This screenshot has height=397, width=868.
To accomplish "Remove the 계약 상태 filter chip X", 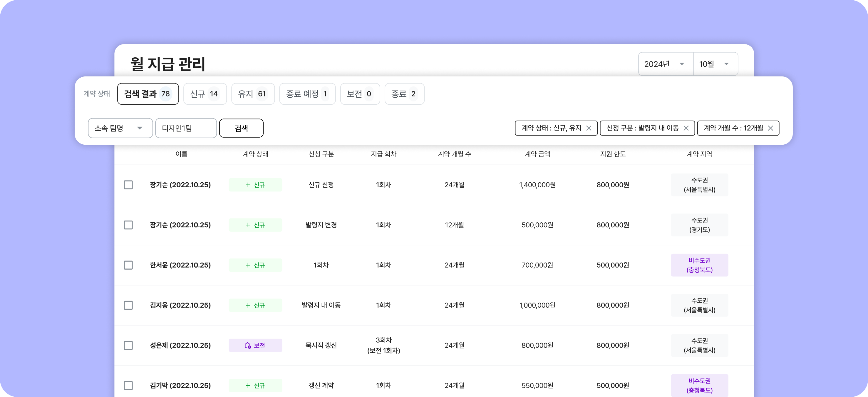I will click(589, 128).
